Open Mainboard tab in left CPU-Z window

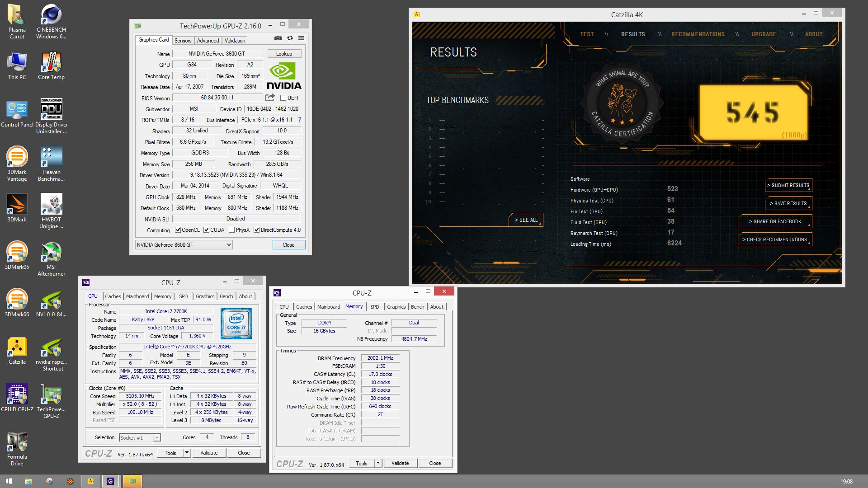tap(137, 296)
